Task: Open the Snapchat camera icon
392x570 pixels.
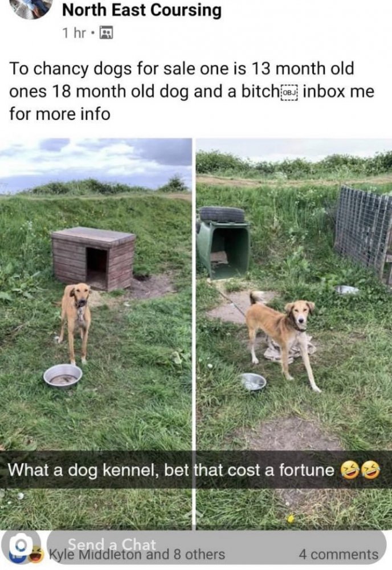Action: coord(19,545)
